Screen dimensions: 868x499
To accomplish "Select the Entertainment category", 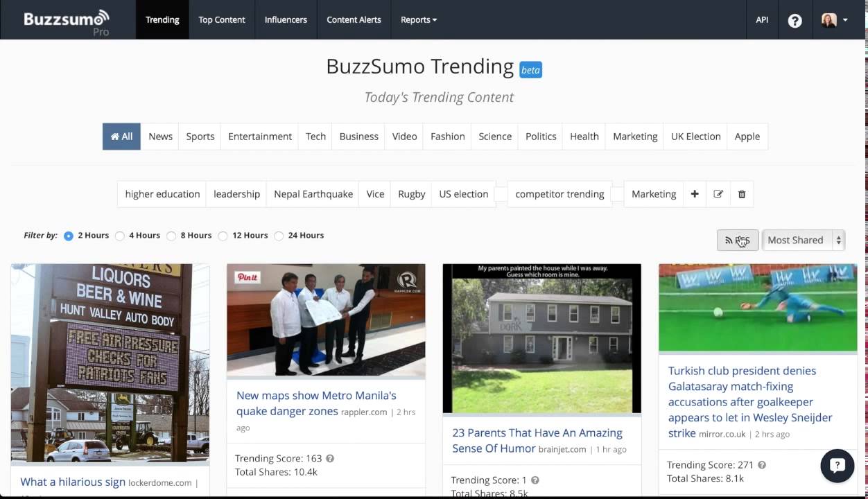I will click(260, 137).
